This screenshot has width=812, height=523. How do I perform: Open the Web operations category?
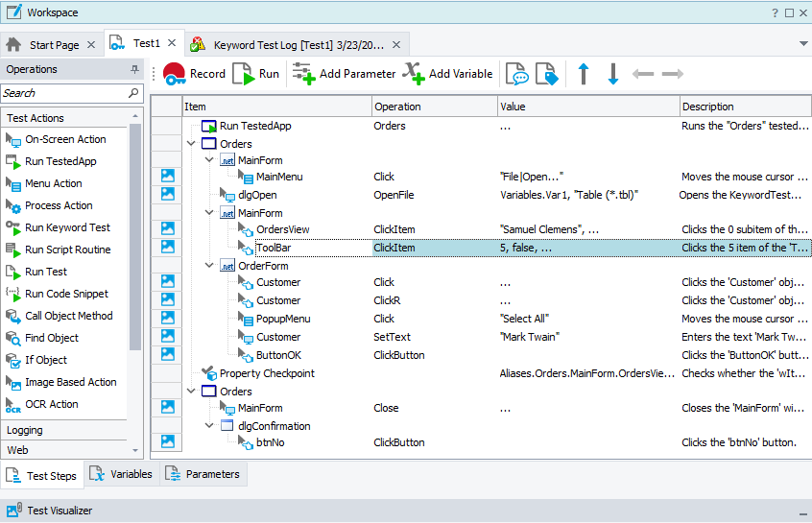coord(17,449)
